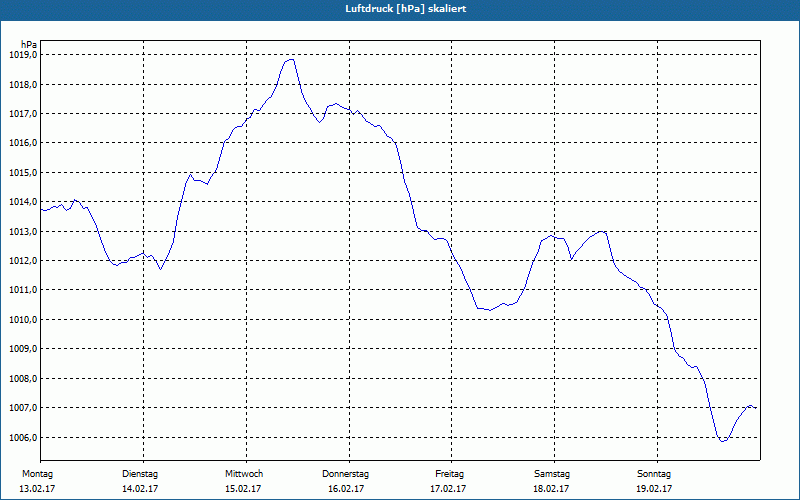Select the 1017,0 y-axis label
The width and height of the screenshot is (800, 500).
pos(23,113)
